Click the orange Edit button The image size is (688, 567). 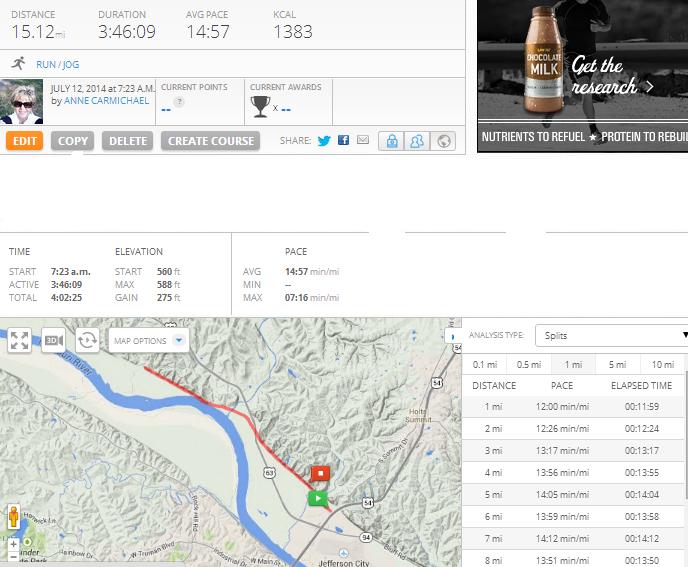(x=24, y=141)
